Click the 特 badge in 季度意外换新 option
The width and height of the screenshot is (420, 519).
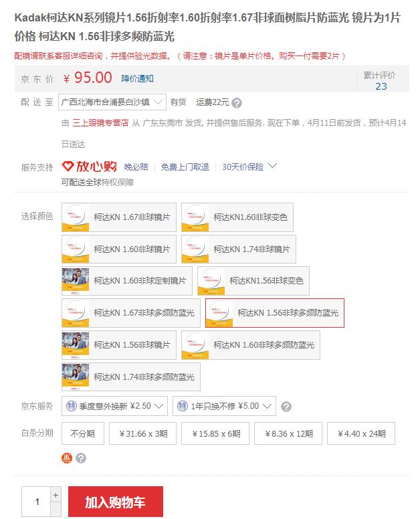[x=72, y=406]
